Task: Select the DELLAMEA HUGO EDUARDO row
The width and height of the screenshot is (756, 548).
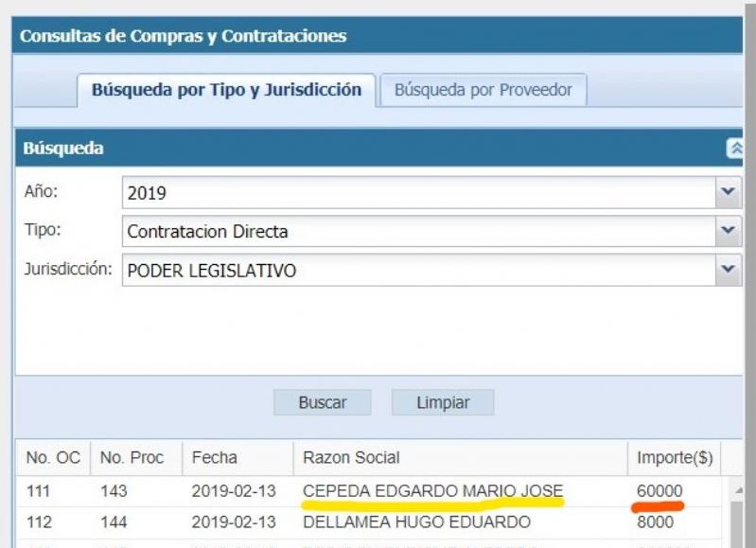Action: coord(416,521)
